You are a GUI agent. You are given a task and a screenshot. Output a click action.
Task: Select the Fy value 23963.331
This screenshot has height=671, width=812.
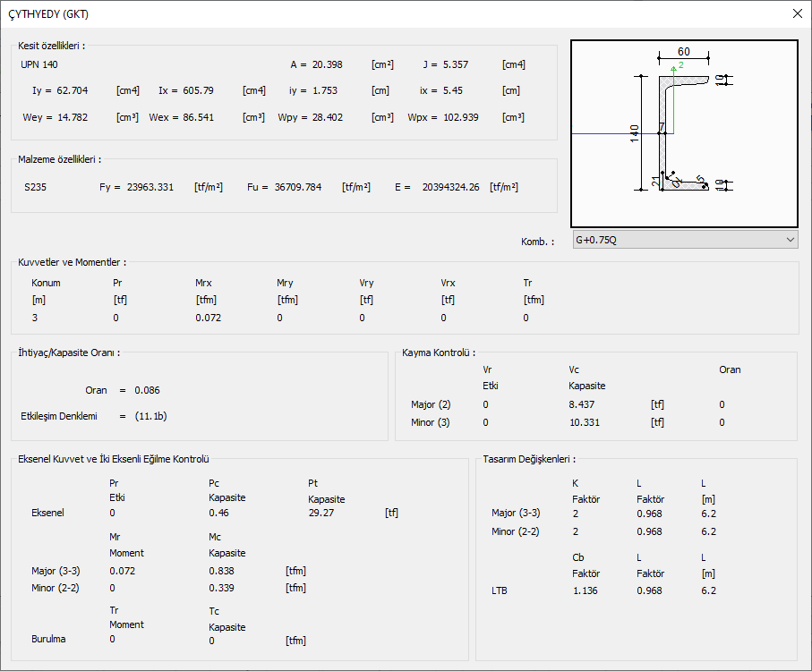click(150, 187)
